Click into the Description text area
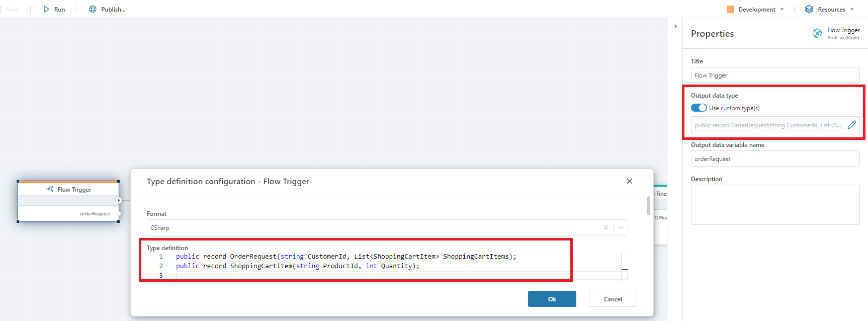The height and width of the screenshot is (321, 868). pos(774,204)
